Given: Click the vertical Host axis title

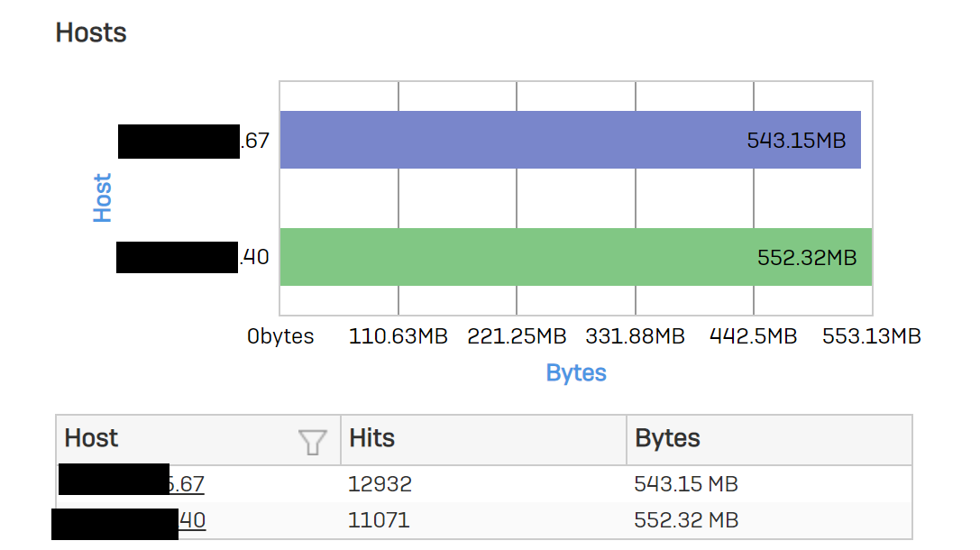Looking at the screenshot, I should click(103, 197).
